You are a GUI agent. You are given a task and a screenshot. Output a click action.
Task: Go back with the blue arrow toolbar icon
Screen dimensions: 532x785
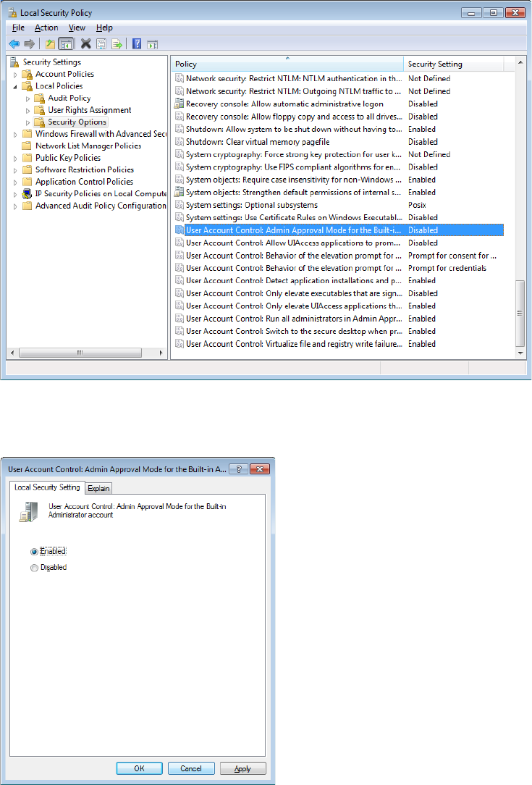(14, 44)
